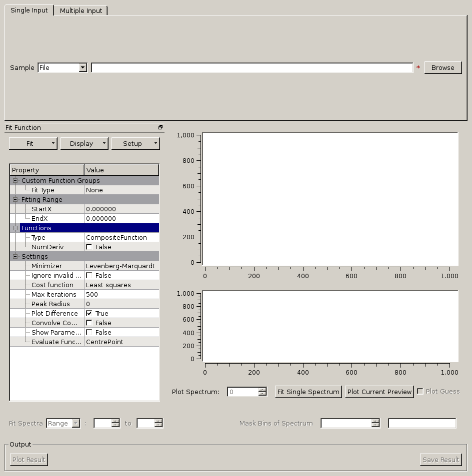Open the Sample File type dropdown
The image size is (472, 476).
pos(62,68)
